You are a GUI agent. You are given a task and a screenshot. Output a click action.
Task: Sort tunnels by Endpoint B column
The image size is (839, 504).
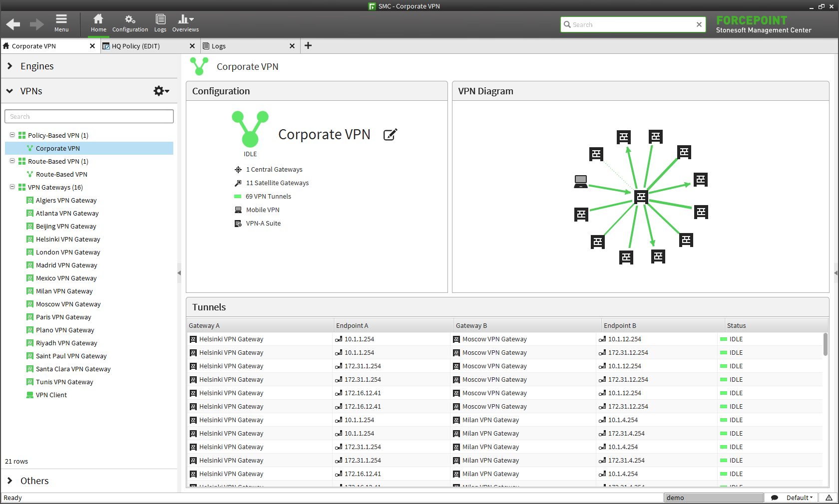coord(663,325)
